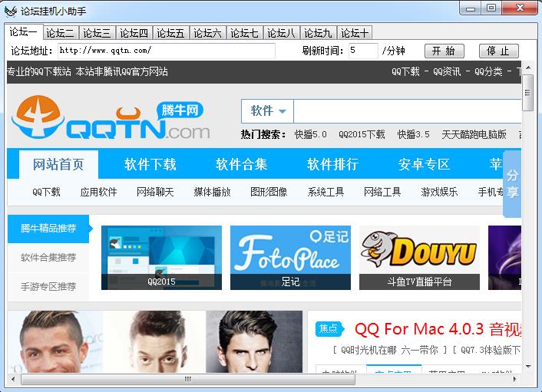Click the red 焦点 badge icon
This screenshot has width=542, height=392.
(328, 328)
